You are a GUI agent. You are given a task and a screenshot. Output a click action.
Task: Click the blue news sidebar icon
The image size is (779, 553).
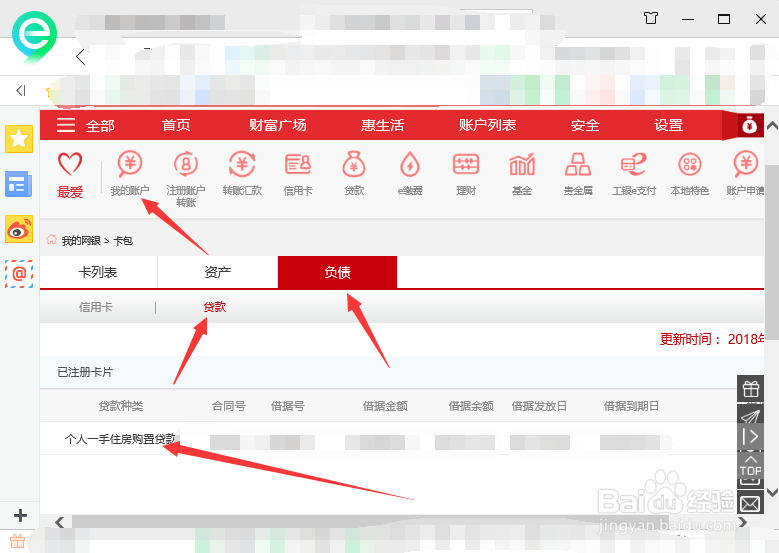[x=19, y=184]
